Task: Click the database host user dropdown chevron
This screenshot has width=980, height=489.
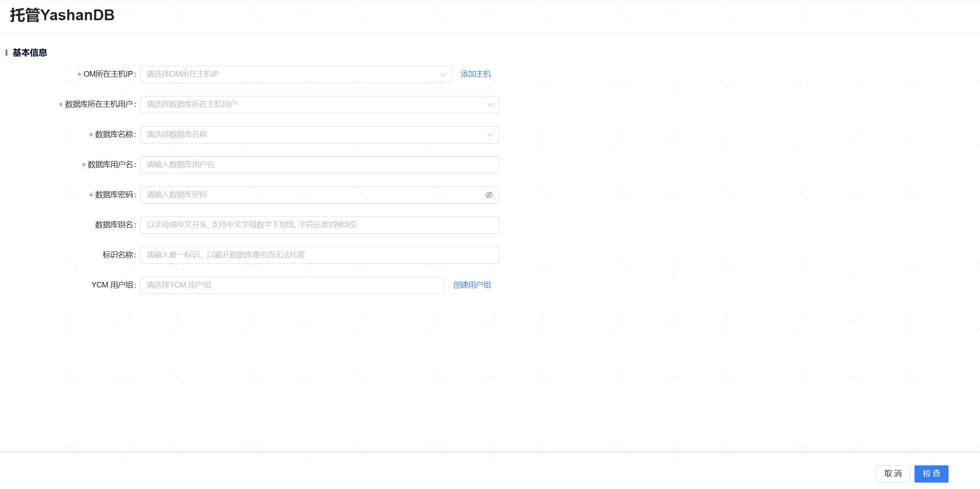Action: tap(489, 105)
